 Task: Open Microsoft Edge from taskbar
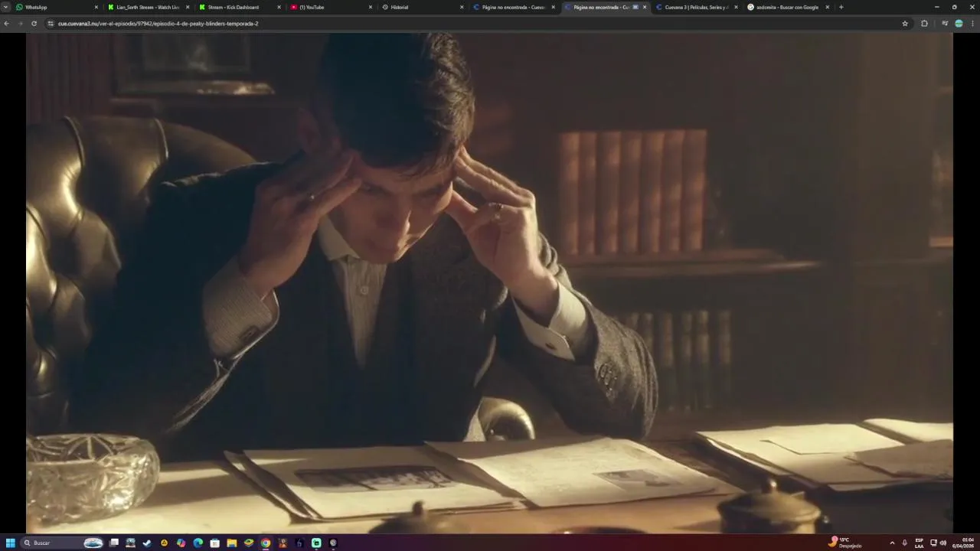click(198, 543)
